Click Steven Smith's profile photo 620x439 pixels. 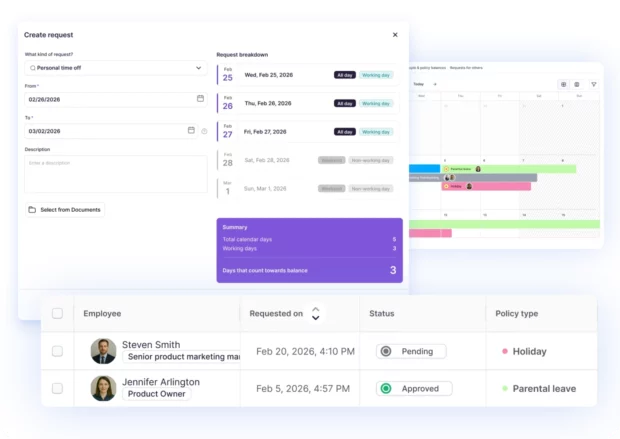(103, 351)
